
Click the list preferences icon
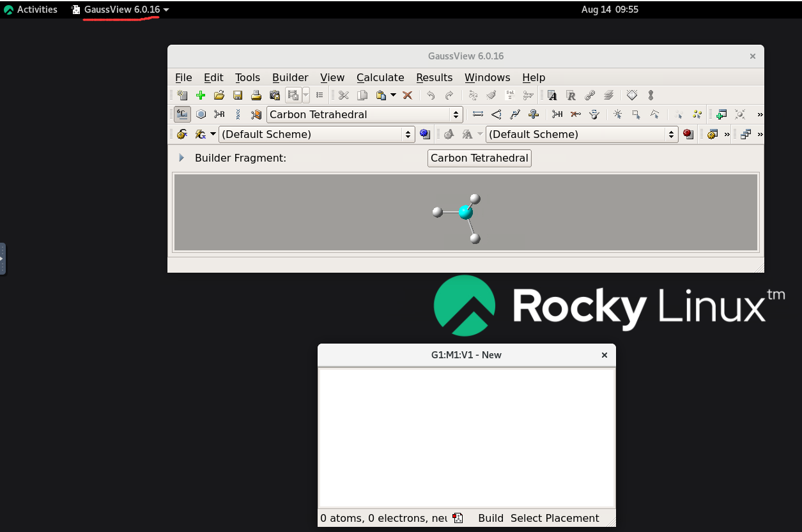(x=320, y=95)
